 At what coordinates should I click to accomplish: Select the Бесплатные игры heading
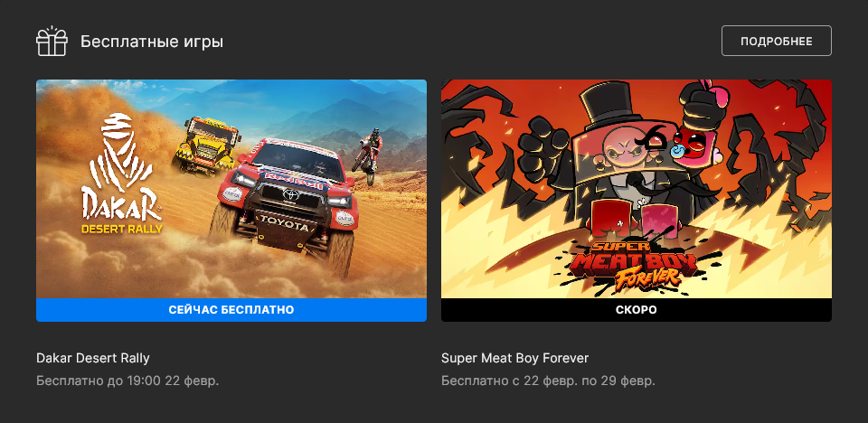(152, 42)
